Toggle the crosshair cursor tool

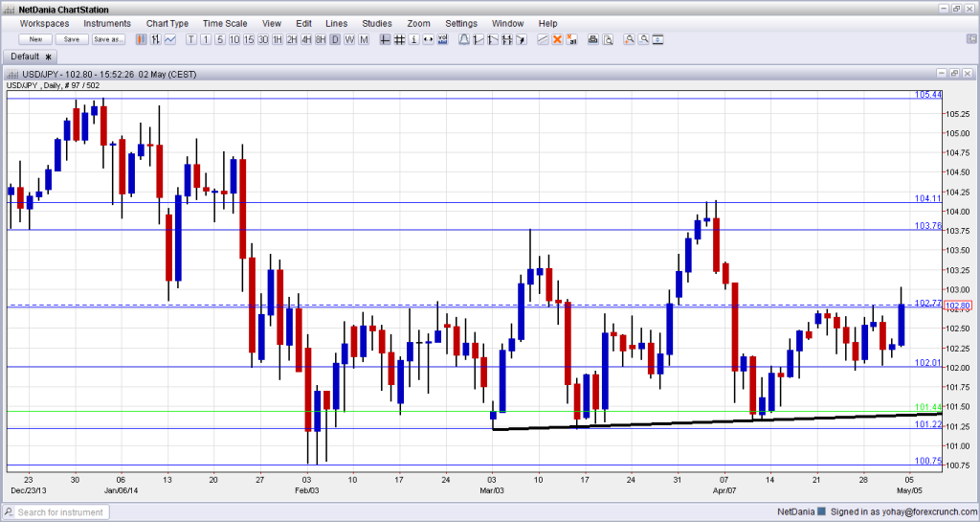385,39
